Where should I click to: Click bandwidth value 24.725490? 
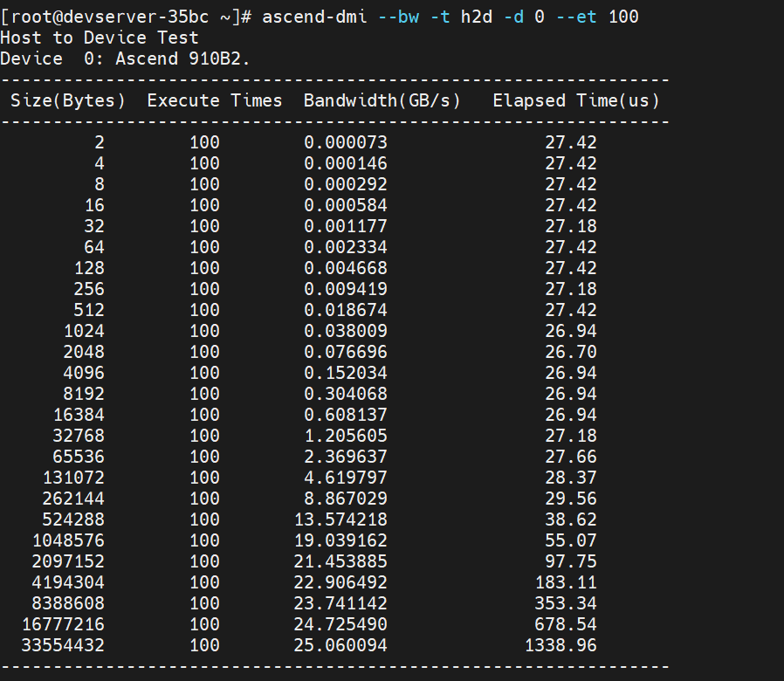click(340, 625)
